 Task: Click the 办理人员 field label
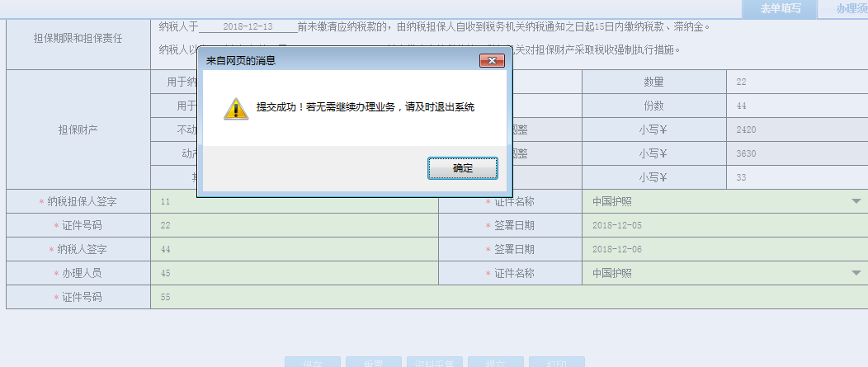click(78, 274)
